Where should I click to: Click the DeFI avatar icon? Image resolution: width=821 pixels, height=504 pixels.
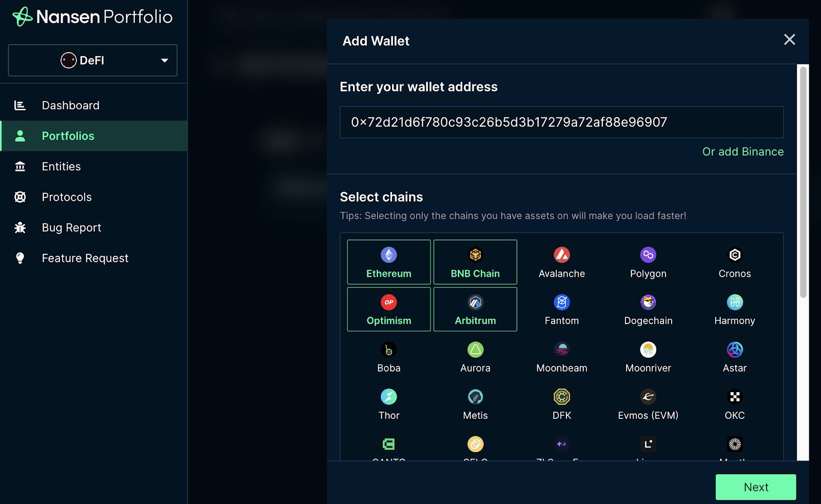[68, 60]
